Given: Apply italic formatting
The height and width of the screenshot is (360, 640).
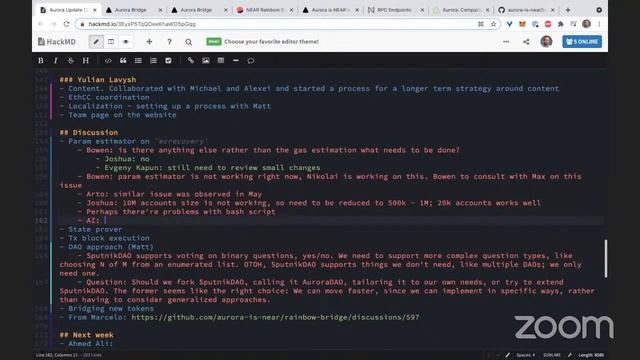Looking at the screenshot, I should coord(56,60).
